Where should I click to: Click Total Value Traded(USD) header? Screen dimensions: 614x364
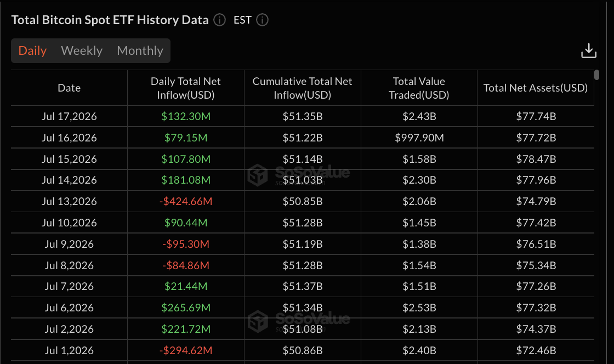pyautogui.click(x=419, y=88)
